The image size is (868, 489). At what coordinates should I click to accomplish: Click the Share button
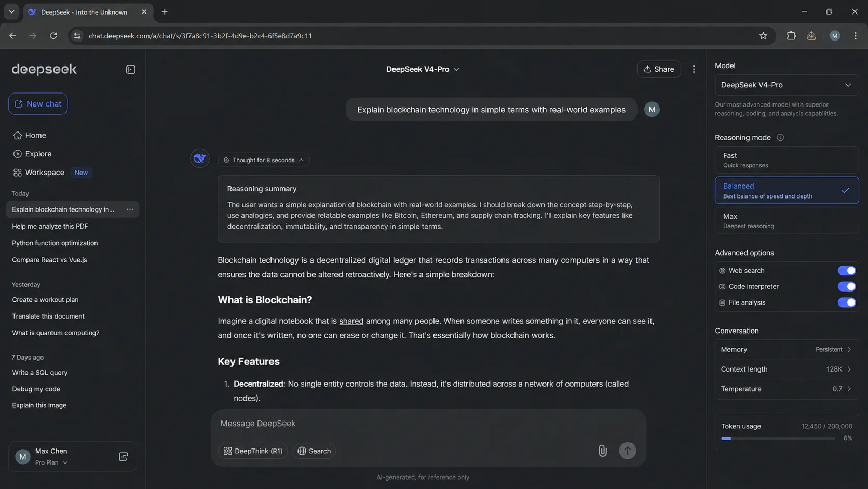pyautogui.click(x=659, y=69)
